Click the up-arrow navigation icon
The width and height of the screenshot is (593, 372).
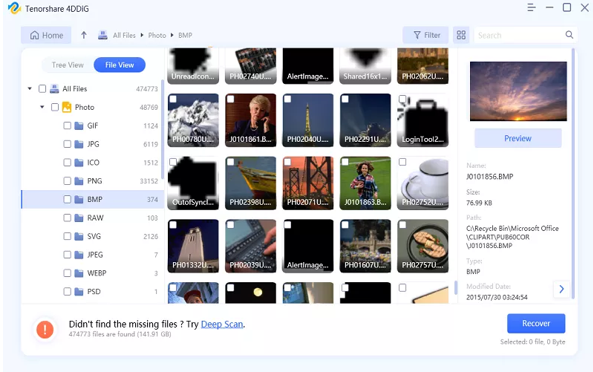pos(84,35)
